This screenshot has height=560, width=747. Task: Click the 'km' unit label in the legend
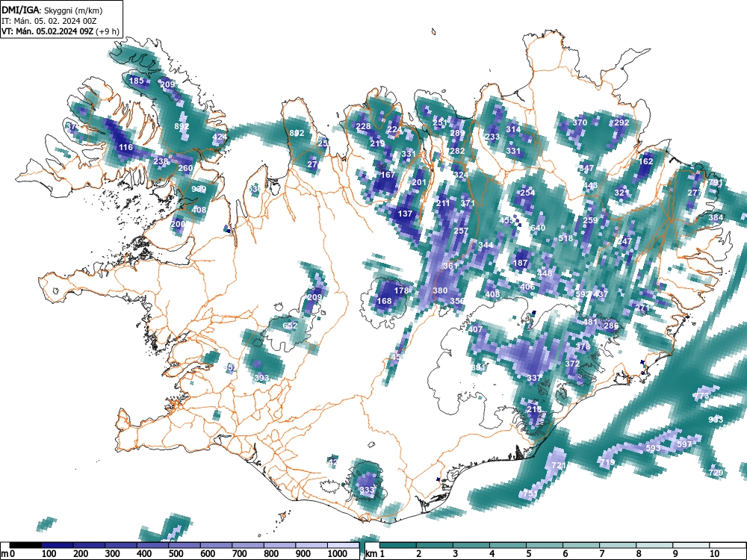click(x=371, y=554)
